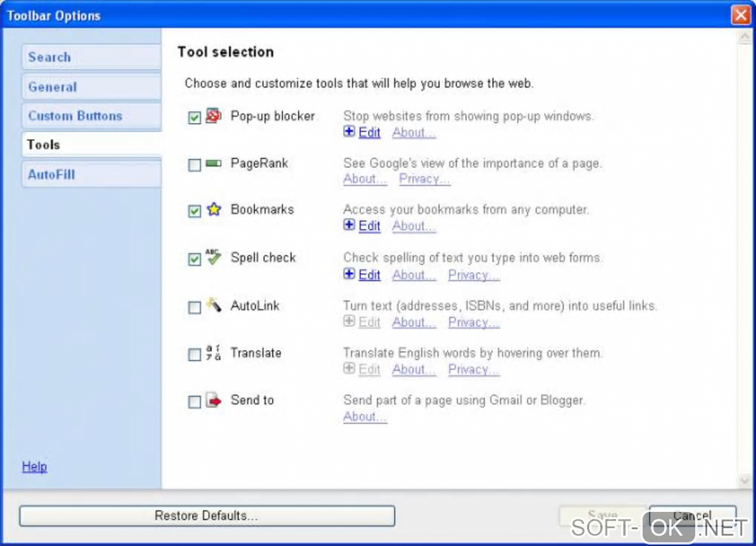756x546 pixels.
Task: Click the "Send to" label
Action: tap(252, 400)
